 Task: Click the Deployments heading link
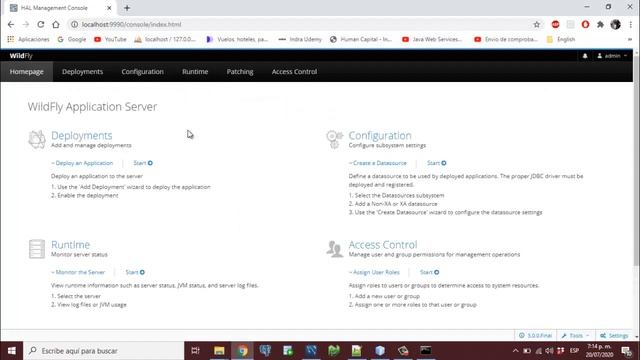(x=82, y=135)
